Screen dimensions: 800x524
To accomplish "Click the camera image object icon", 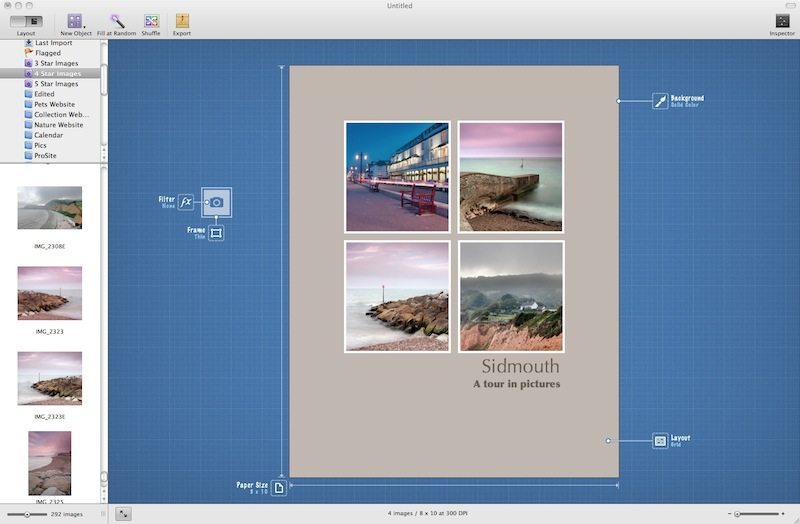I will coord(216,203).
